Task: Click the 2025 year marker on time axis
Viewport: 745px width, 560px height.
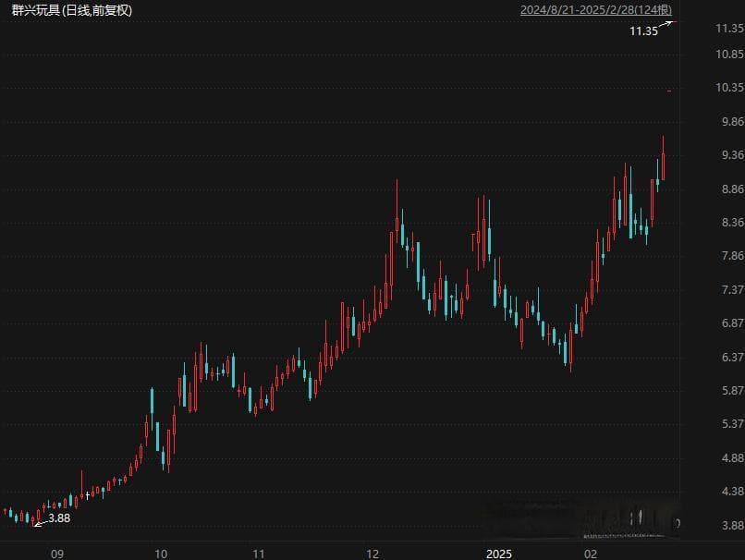Action: click(499, 554)
